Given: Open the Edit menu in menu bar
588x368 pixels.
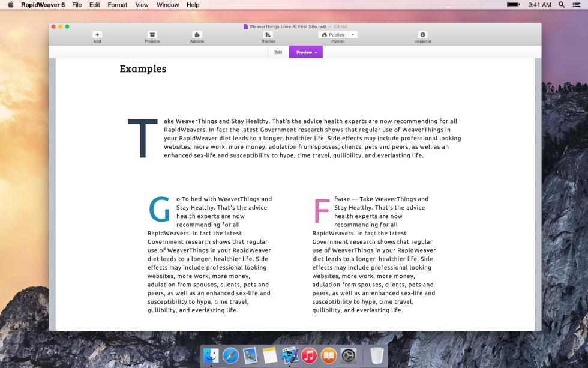Looking at the screenshot, I should click(95, 5).
